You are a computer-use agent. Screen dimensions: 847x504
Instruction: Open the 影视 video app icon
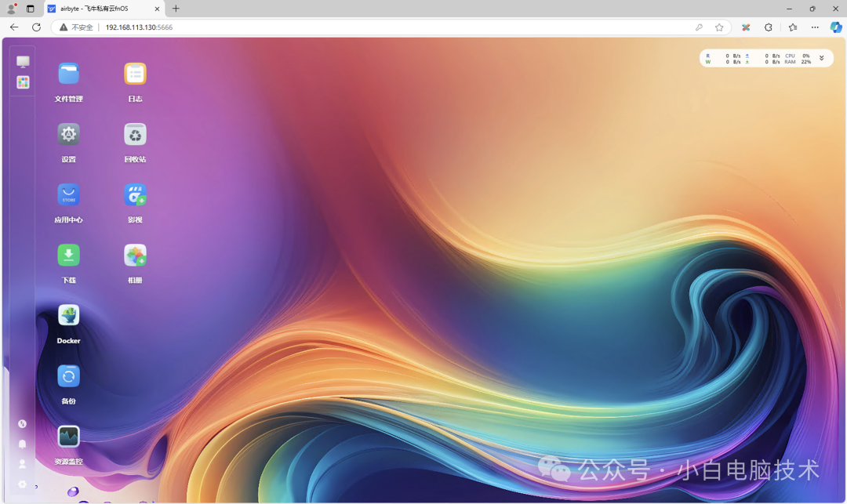coord(135,195)
